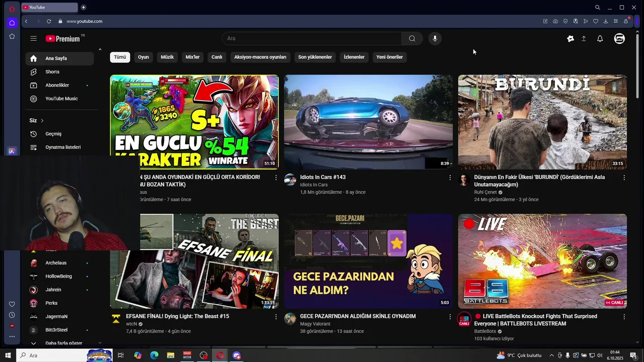Select the Oyun filter chip
The image size is (644, 362).
tap(143, 57)
